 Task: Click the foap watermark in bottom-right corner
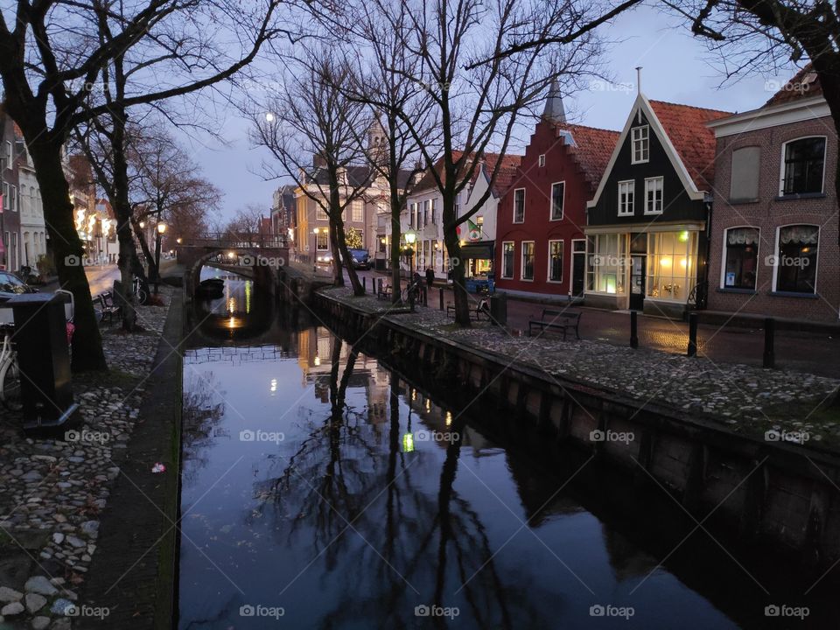[x=786, y=611]
